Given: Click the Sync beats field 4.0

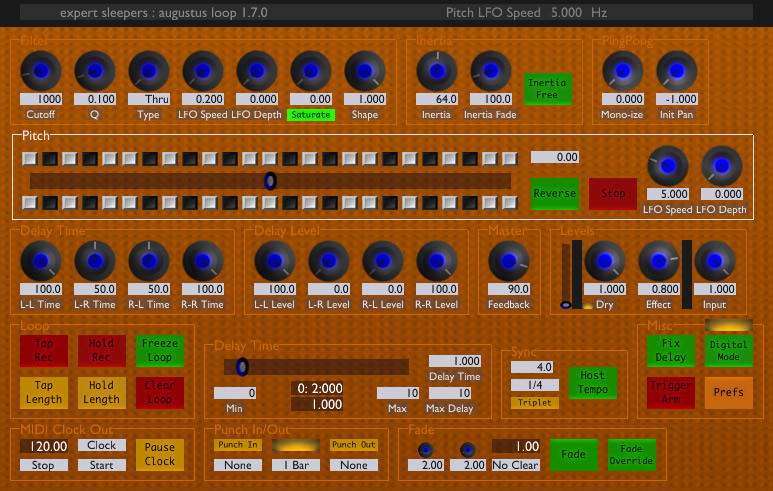Looking at the screenshot, I should click(532, 367).
